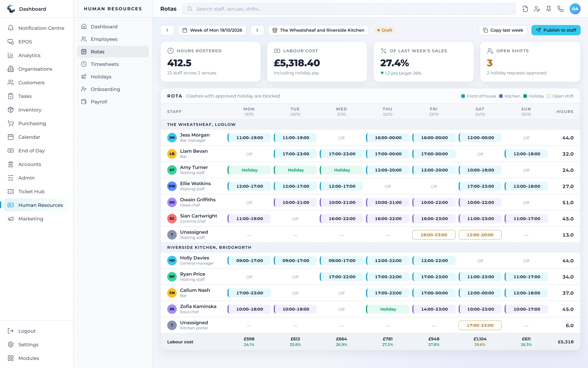Open unassigned Friday 18:00–23:00 open shift

434,235
